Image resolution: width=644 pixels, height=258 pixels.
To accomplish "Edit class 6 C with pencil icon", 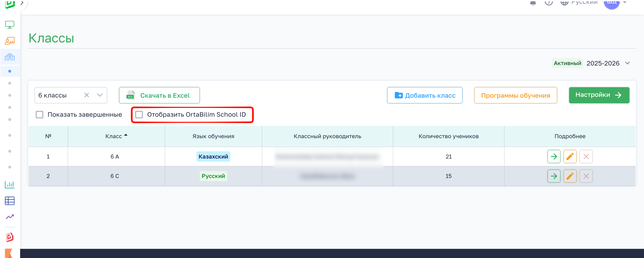I will [570, 176].
